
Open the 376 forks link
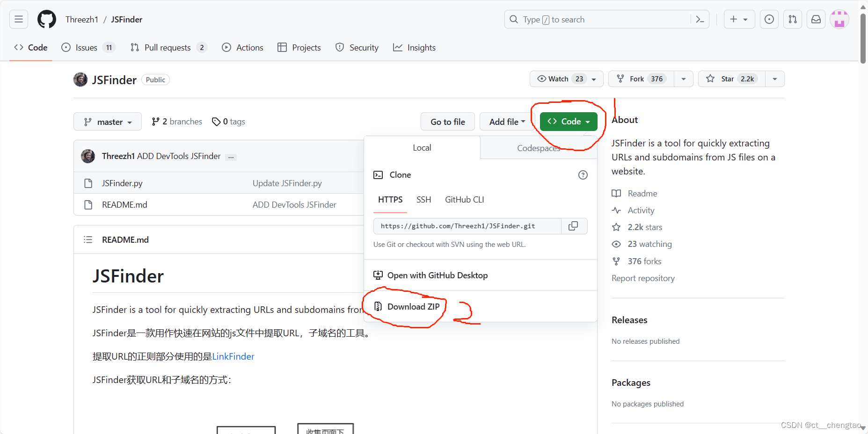(x=636, y=261)
